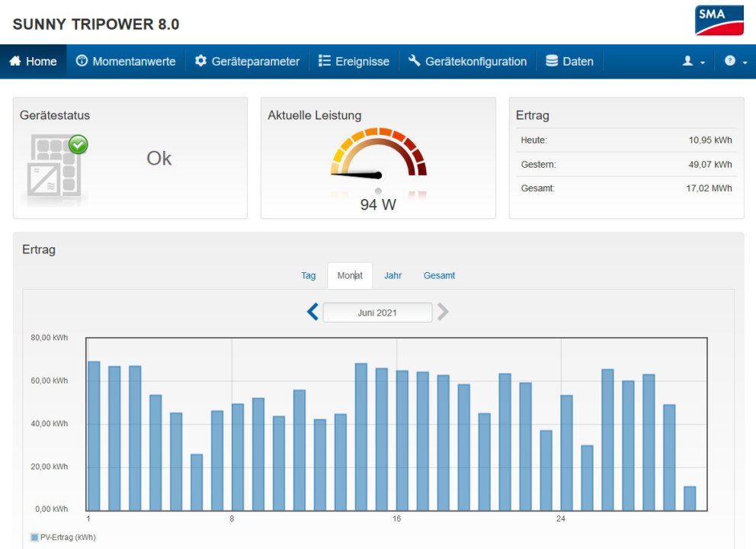Open the Daten menu item
Screen dimensions: 756x549
[x=569, y=61]
